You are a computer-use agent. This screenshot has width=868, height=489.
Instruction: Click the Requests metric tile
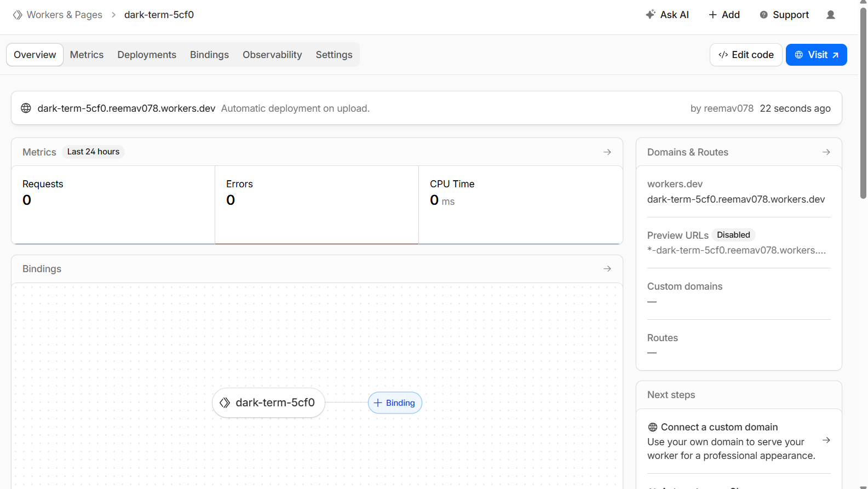tap(113, 205)
